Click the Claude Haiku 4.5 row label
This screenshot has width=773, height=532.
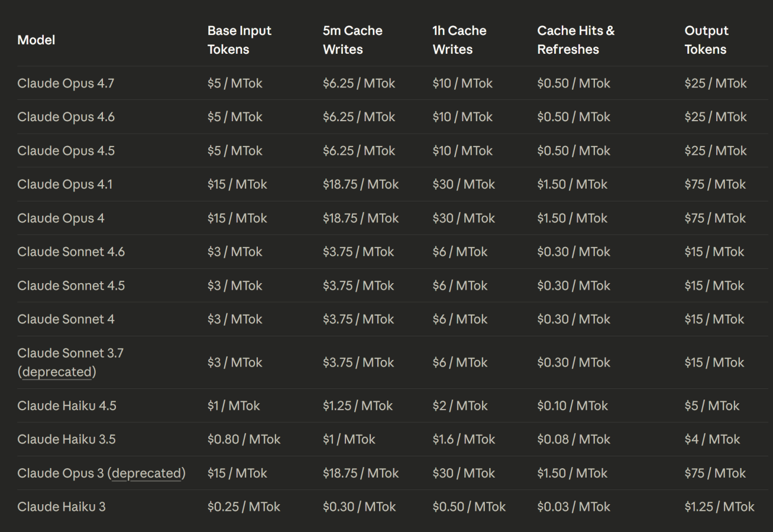(67, 406)
